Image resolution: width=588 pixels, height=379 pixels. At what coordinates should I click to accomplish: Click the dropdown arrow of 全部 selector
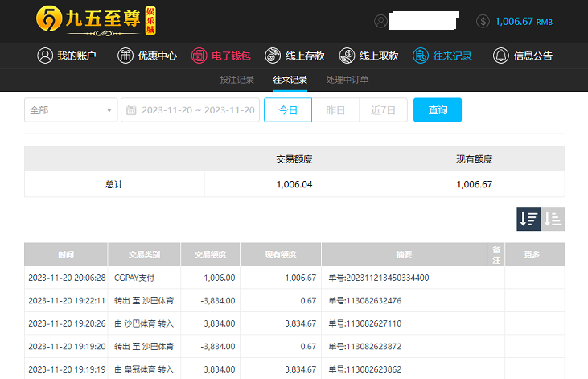(x=109, y=110)
